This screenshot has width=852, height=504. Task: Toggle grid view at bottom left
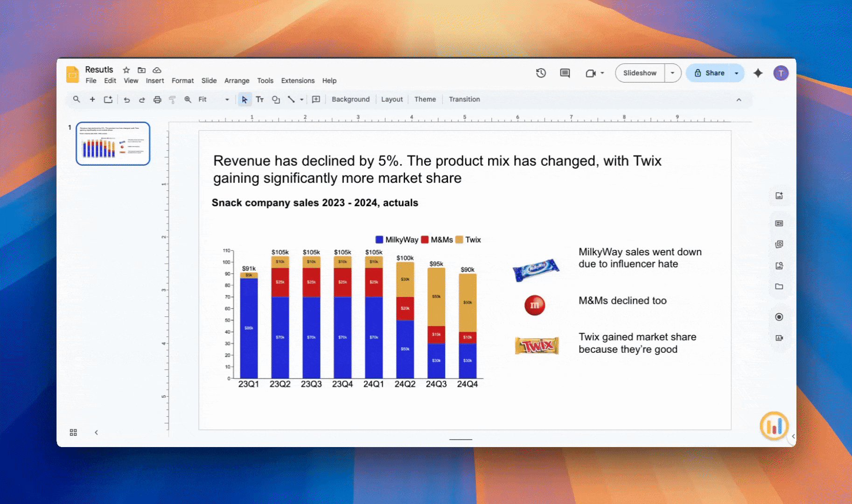(73, 433)
